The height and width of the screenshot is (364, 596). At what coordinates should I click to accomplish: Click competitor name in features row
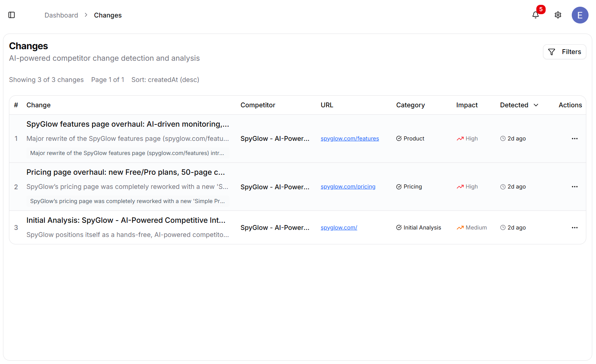tap(275, 139)
